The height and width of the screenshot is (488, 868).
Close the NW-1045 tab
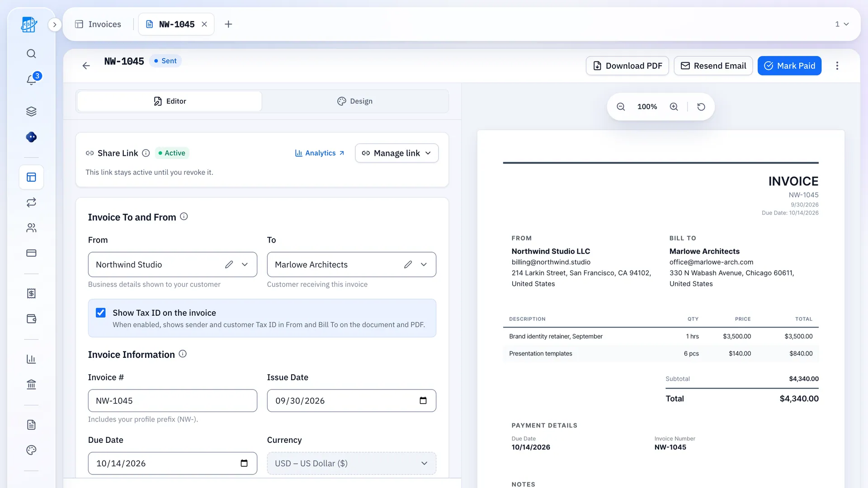tap(204, 24)
